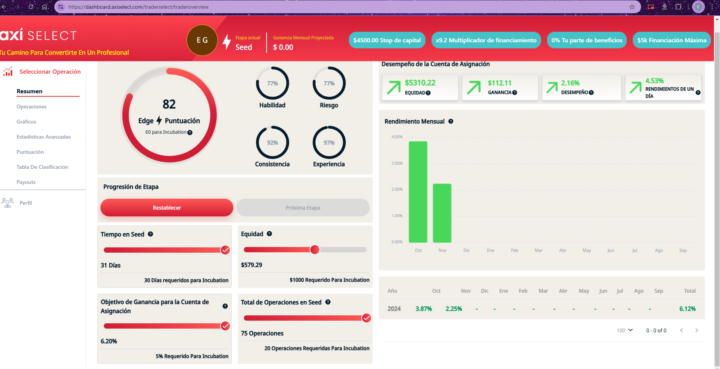Click $5k Financiación Máxima pill

click(672, 40)
